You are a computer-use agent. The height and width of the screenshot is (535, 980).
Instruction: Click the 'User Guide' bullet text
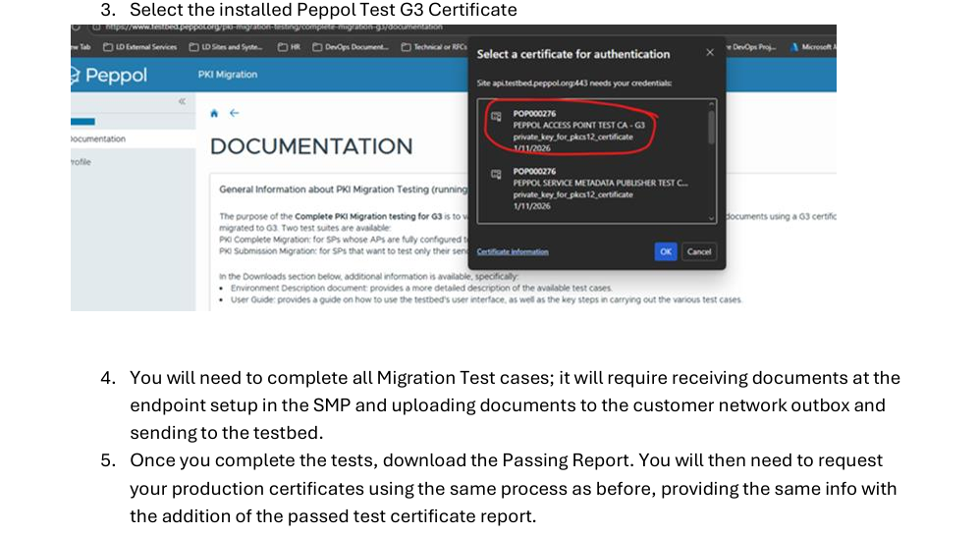pyautogui.click(x=486, y=300)
